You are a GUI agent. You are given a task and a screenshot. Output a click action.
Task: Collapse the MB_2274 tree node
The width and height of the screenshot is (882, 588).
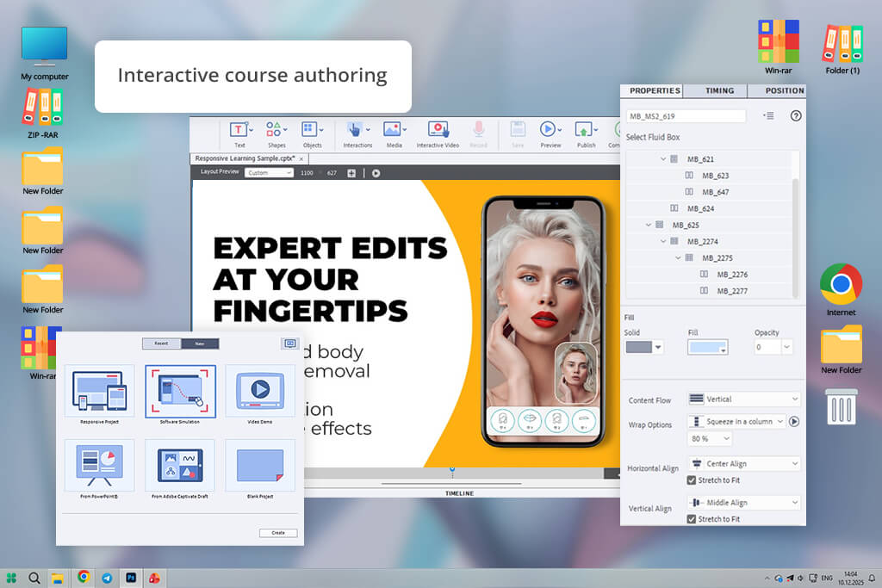coord(662,241)
